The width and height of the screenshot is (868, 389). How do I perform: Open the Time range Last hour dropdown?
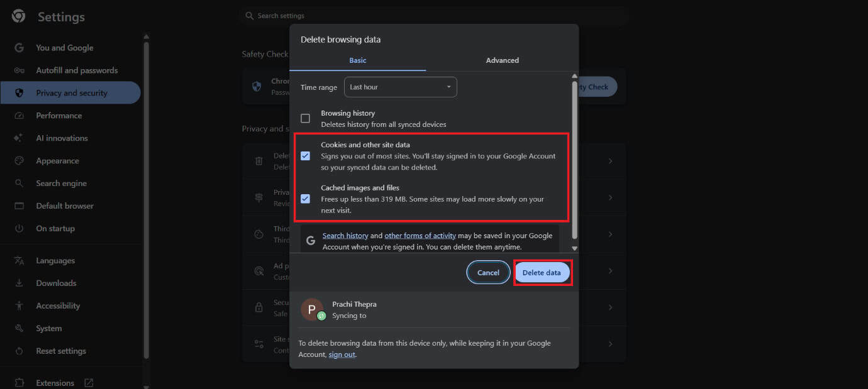400,87
